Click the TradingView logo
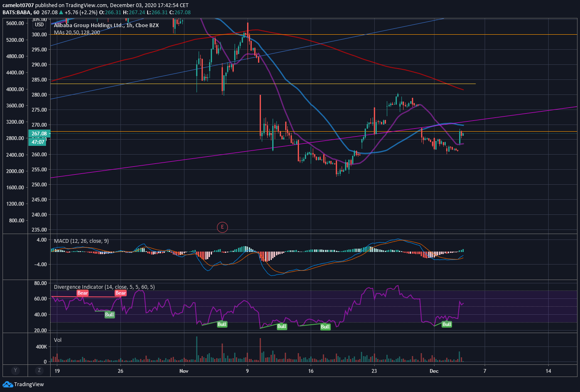Viewport: 580px width, 392px height. [x=23, y=384]
